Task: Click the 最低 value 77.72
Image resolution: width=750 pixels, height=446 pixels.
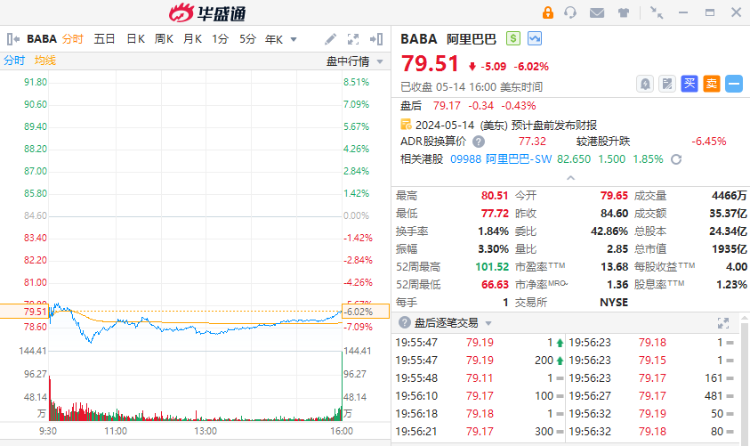Action: (x=495, y=213)
